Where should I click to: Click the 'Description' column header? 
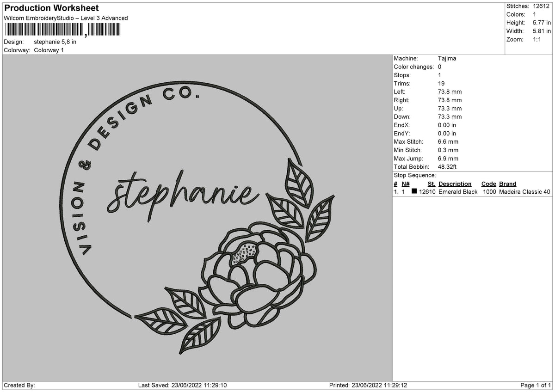[x=455, y=184]
